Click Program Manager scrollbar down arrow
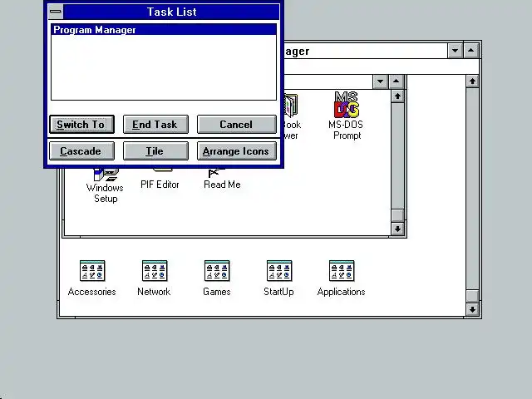The height and width of the screenshot is (399, 532). point(472,309)
